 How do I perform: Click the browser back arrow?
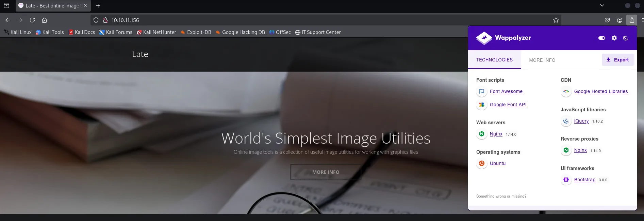[8, 20]
